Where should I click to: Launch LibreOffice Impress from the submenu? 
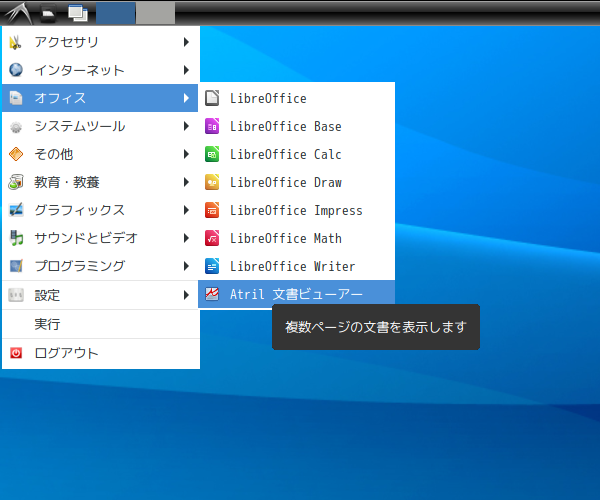(x=297, y=210)
